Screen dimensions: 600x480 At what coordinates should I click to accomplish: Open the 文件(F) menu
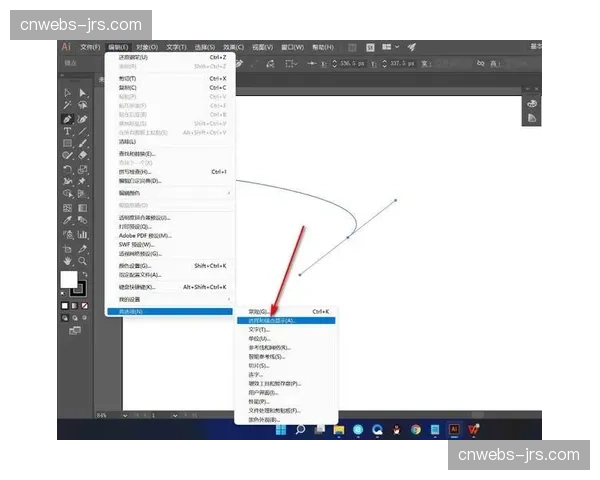tap(90, 46)
